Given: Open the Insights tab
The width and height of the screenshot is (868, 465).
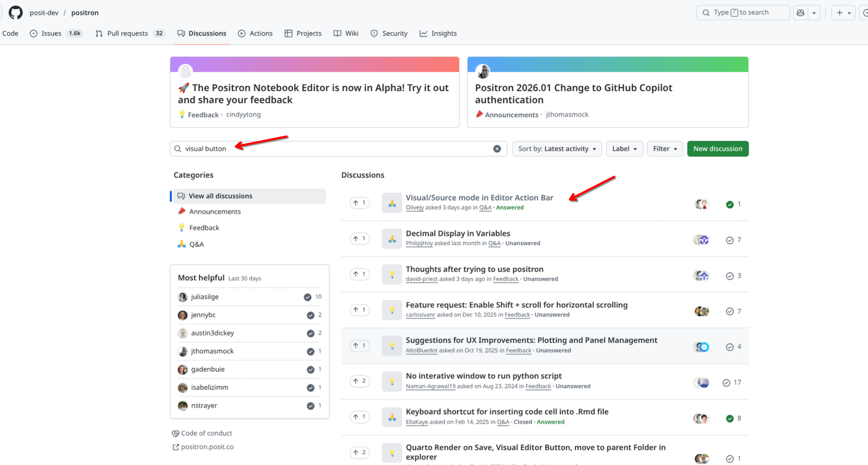Looking at the screenshot, I should [x=443, y=33].
